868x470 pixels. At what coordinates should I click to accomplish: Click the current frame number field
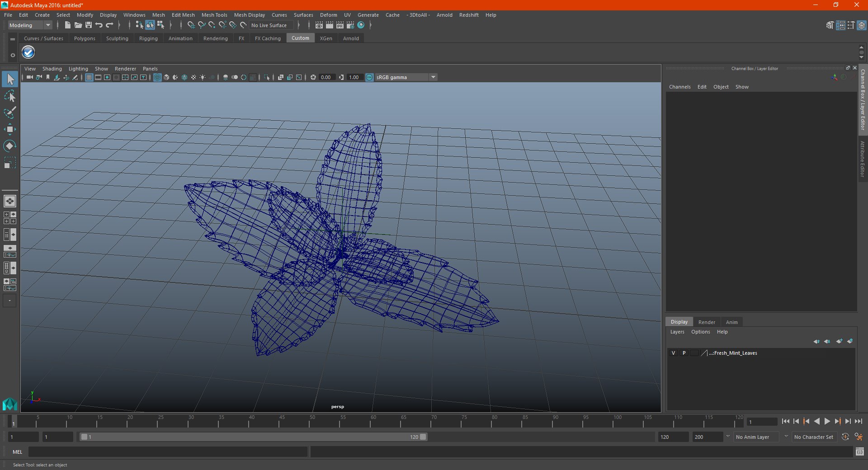(x=762, y=422)
